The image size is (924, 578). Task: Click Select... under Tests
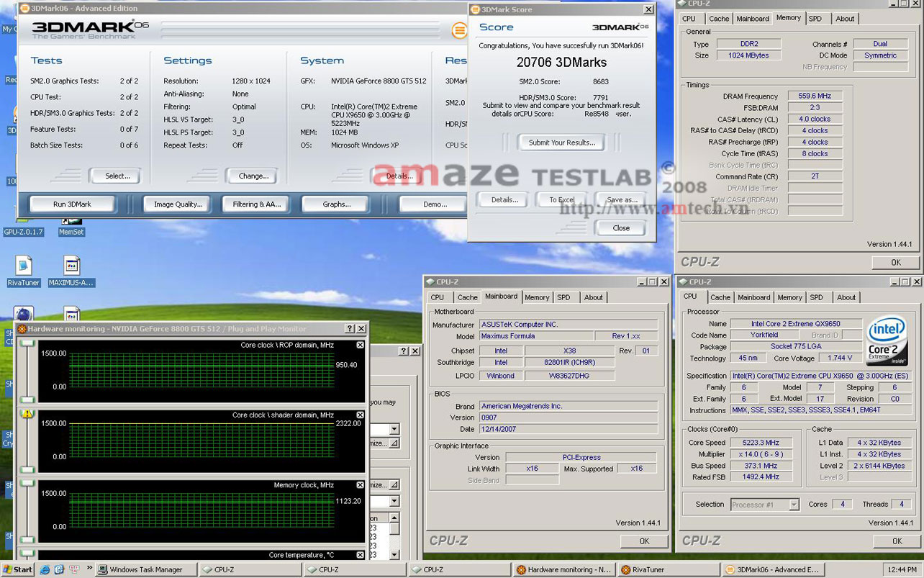[117, 176]
